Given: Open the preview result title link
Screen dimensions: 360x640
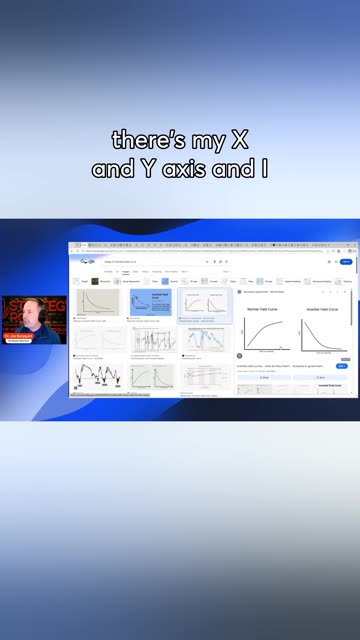Looking at the screenshot, I should (x=280, y=366).
